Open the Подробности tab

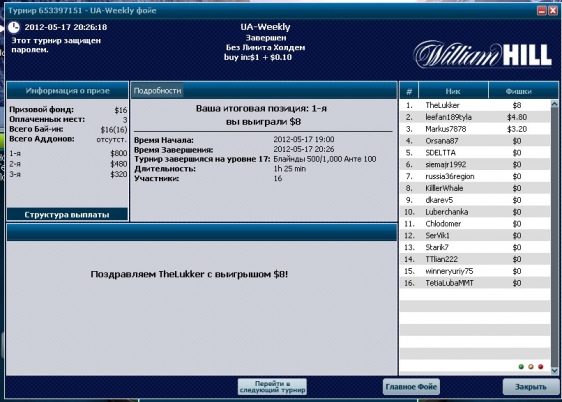[157, 91]
